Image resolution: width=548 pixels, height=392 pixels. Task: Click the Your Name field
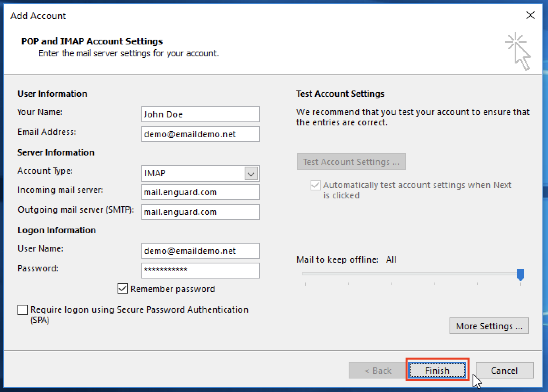[201, 114]
